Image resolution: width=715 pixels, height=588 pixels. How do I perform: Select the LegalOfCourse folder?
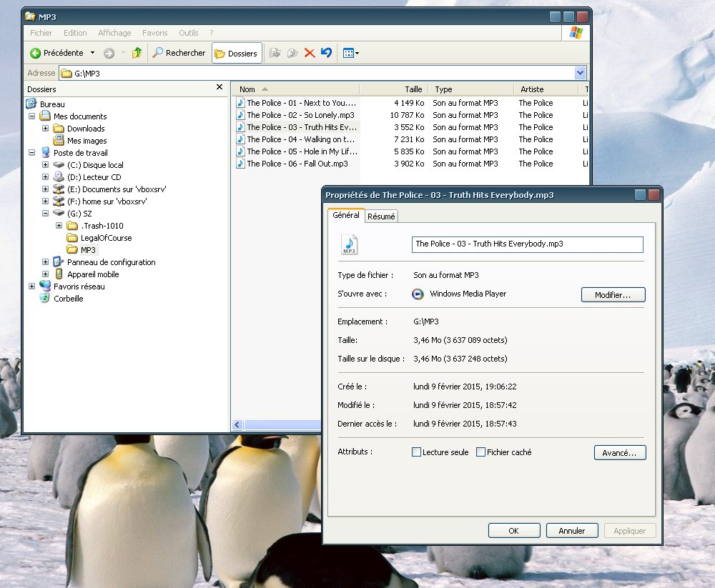pyautogui.click(x=106, y=238)
